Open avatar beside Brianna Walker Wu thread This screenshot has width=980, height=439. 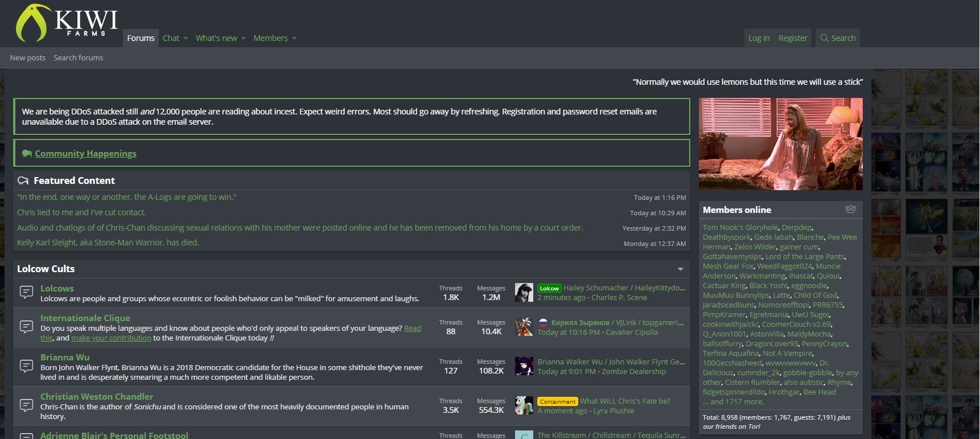coord(524,366)
